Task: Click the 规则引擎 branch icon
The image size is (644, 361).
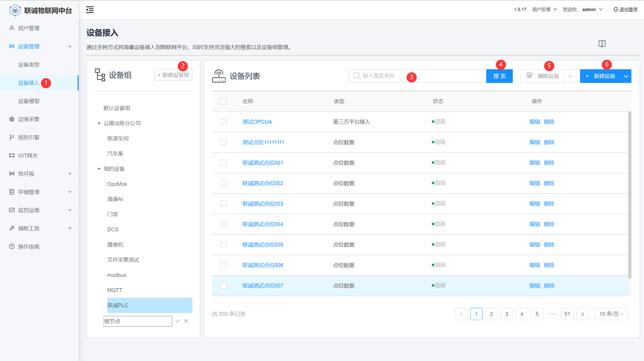Action: pos(12,137)
